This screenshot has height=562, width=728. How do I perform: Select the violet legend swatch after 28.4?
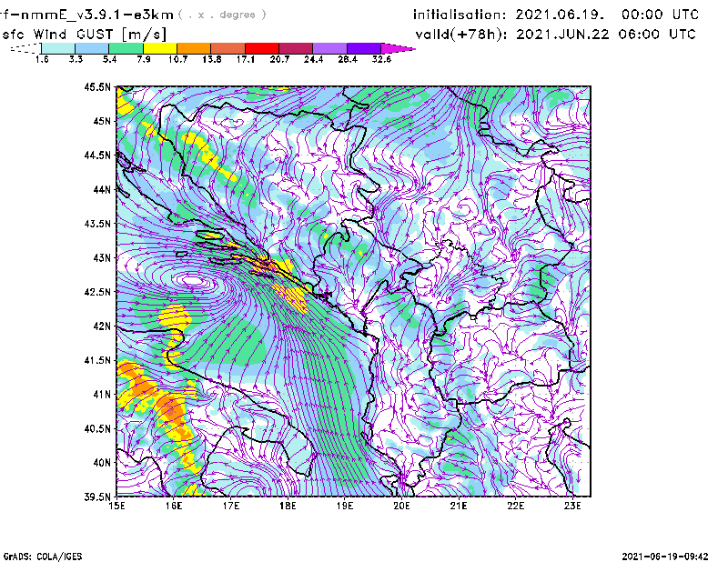coord(364,48)
